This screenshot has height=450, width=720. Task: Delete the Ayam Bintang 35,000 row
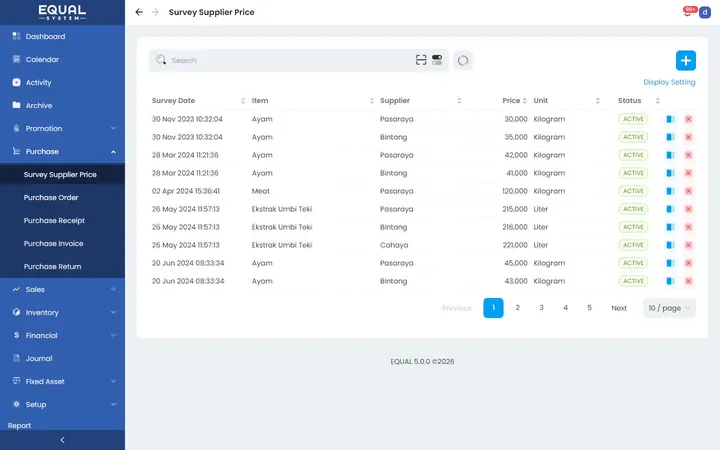688,137
